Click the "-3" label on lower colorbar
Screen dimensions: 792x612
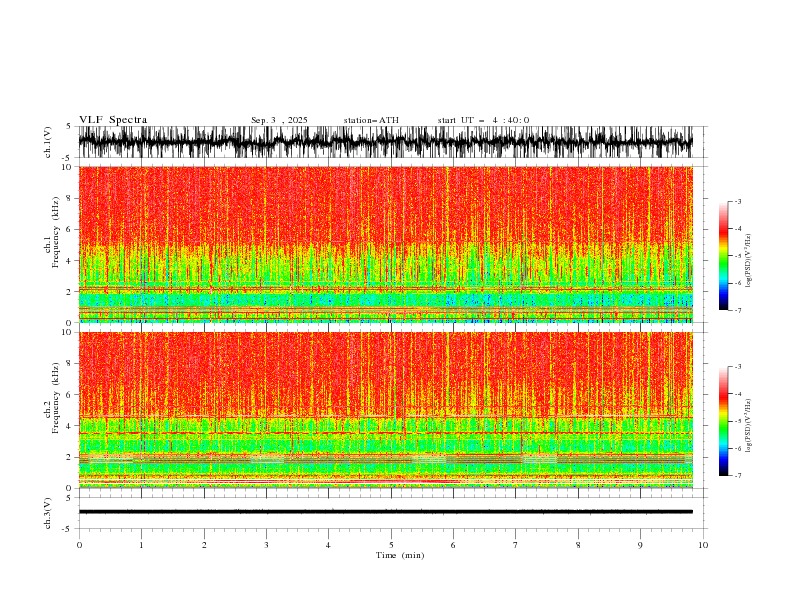point(737,367)
